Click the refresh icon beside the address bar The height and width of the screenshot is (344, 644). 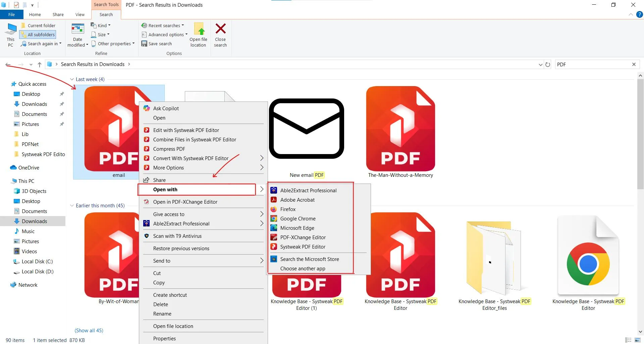tap(548, 65)
